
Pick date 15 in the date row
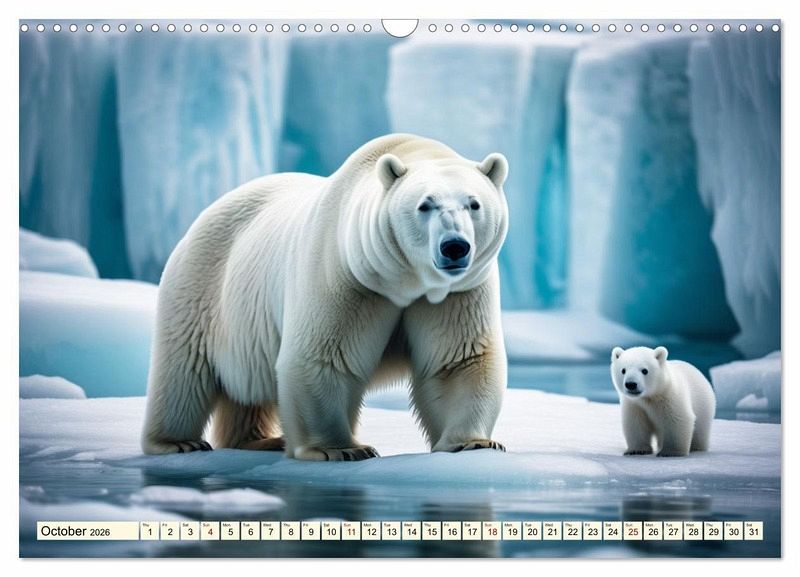[431, 531]
